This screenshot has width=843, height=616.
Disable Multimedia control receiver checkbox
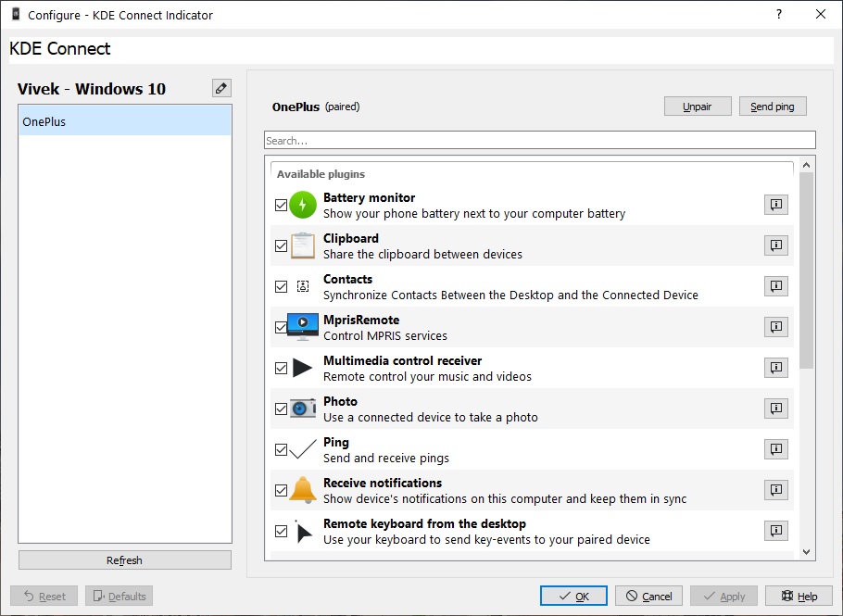(x=281, y=368)
